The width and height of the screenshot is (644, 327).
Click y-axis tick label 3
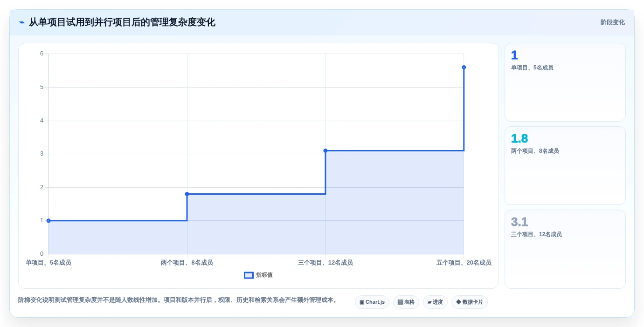42,154
